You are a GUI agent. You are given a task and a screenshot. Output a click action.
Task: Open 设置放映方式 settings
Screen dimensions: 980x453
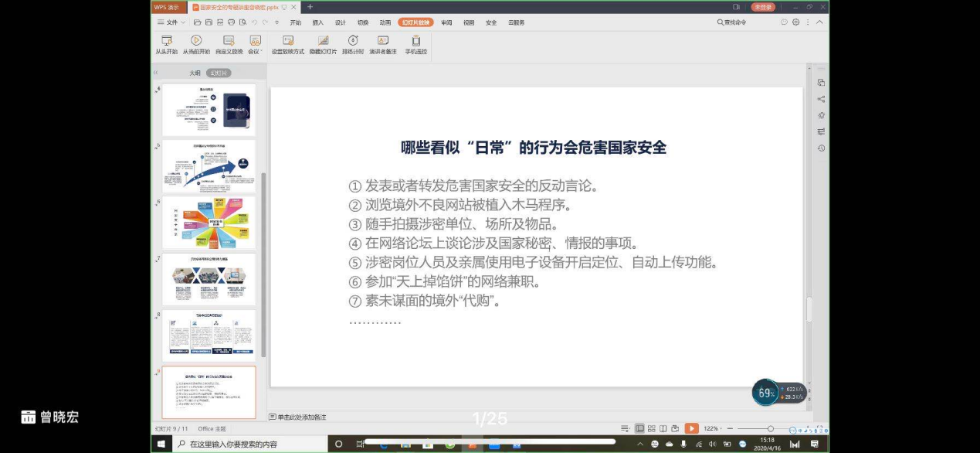coord(287,41)
